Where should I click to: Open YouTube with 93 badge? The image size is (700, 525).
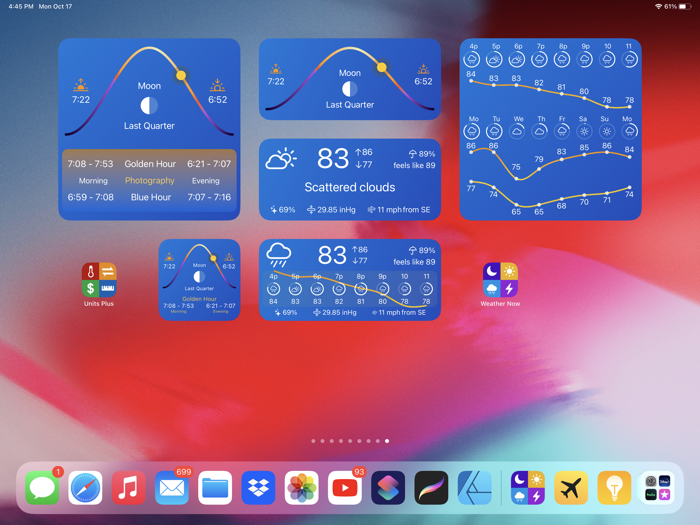click(345, 488)
